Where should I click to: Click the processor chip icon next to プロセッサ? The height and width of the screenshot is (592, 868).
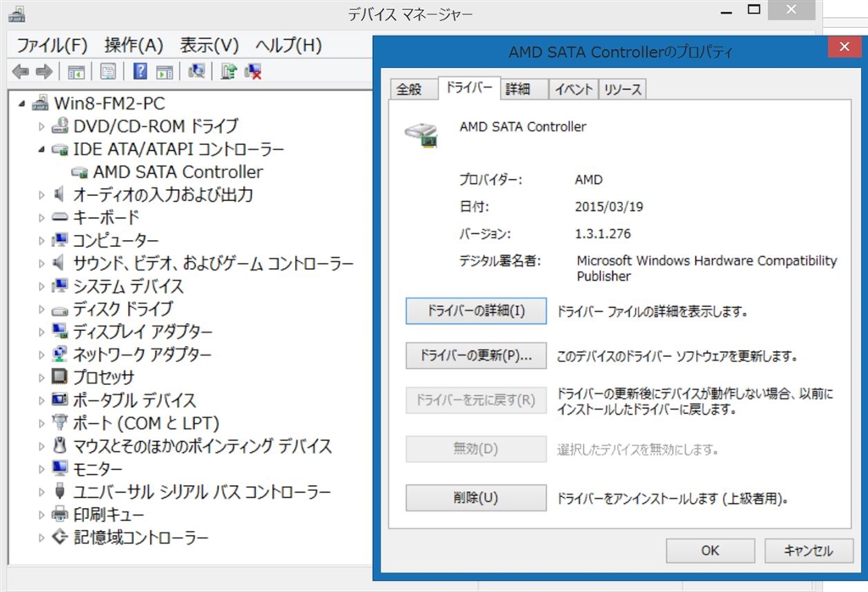point(59,377)
